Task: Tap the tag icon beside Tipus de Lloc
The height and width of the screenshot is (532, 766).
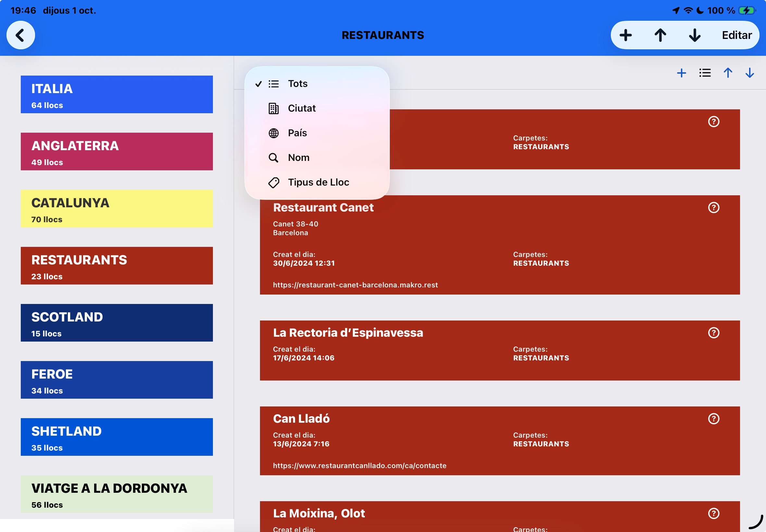Action: (x=273, y=182)
